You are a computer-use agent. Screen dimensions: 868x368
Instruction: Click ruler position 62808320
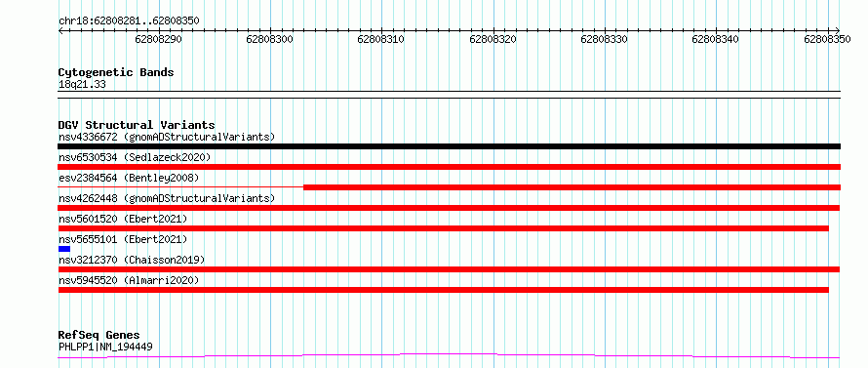[x=493, y=39]
